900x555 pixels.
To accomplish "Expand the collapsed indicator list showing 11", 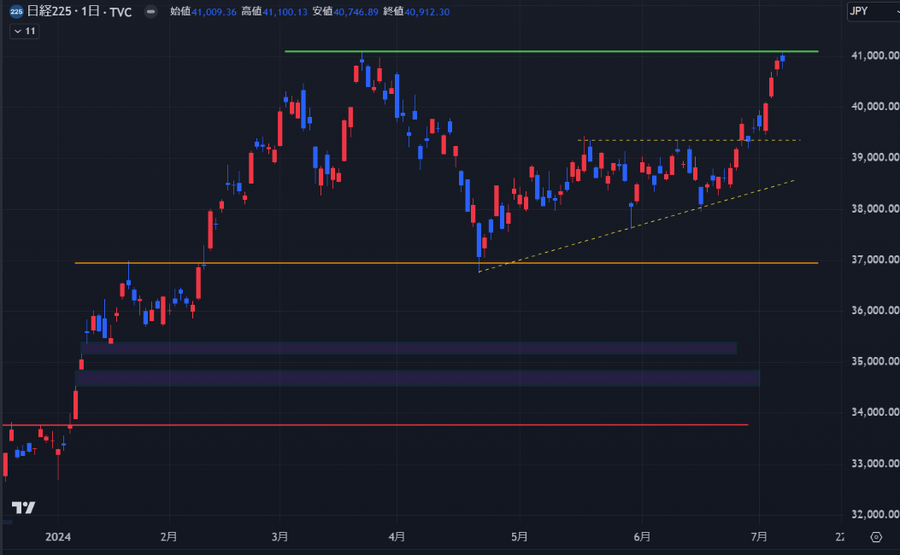I will tap(24, 32).
